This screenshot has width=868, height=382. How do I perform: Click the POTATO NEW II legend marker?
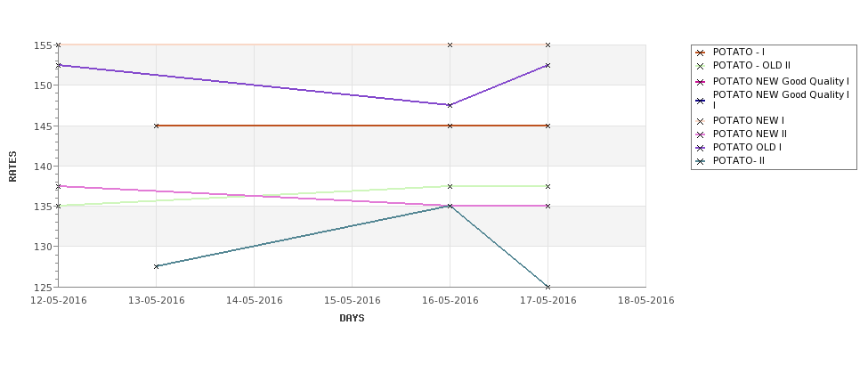[701, 134]
